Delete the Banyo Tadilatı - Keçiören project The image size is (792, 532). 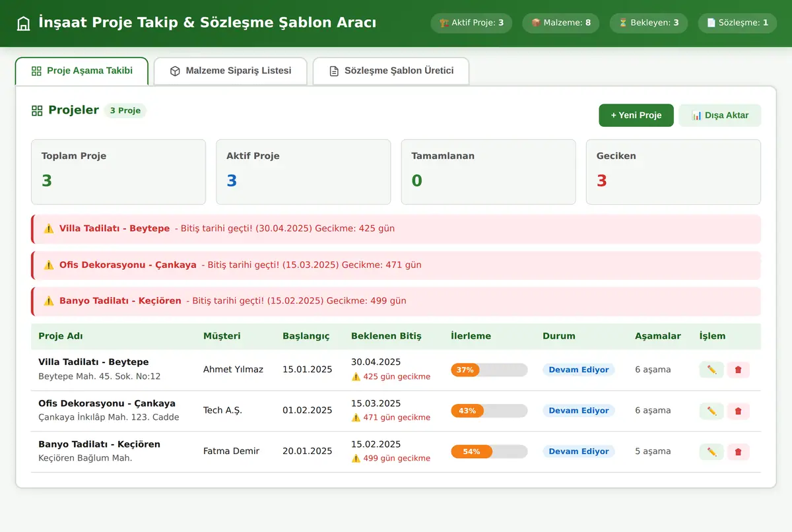click(738, 451)
